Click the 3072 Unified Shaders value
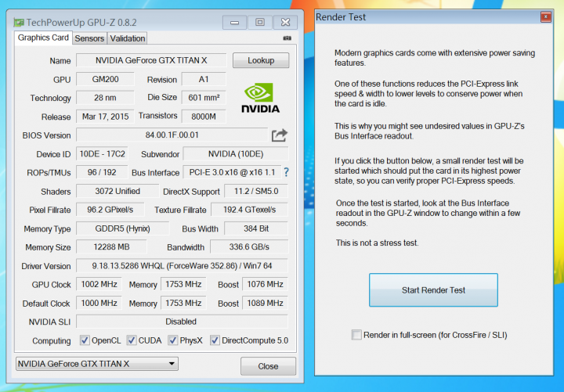564x392 pixels. coord(117,191)
